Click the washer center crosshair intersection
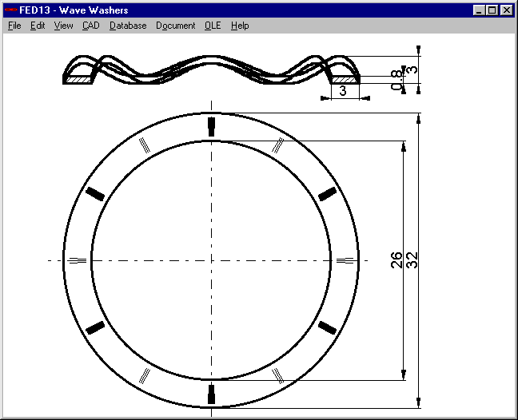This screenshot has height=420, width=518. click(211, 260)
